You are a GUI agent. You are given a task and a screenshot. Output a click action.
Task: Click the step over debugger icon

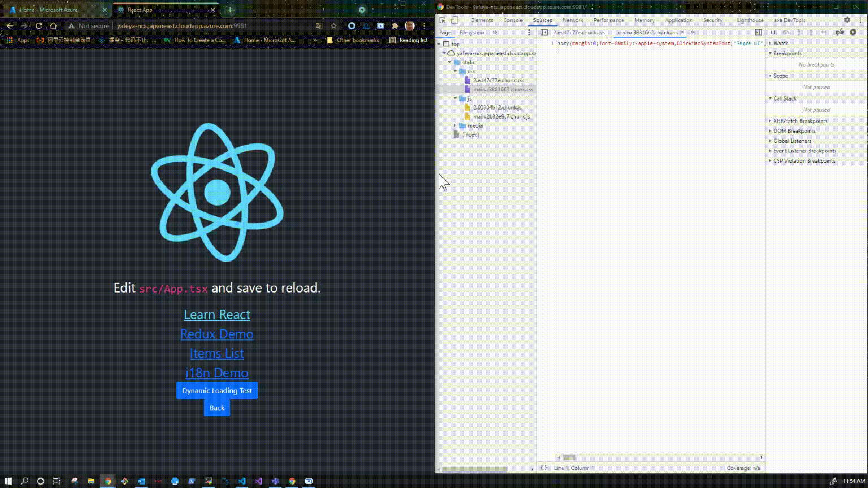(785, 32)
